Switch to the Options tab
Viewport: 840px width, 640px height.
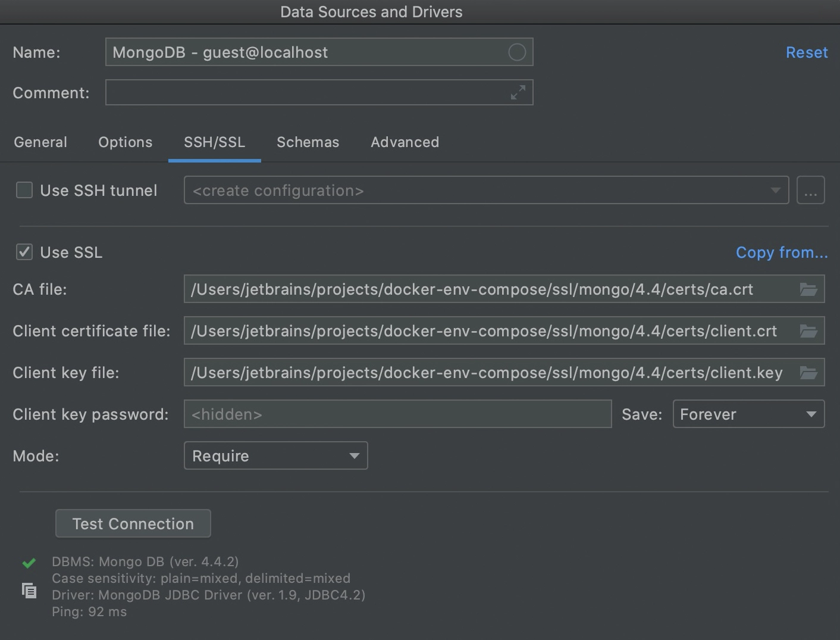click(x=126, y=142)
